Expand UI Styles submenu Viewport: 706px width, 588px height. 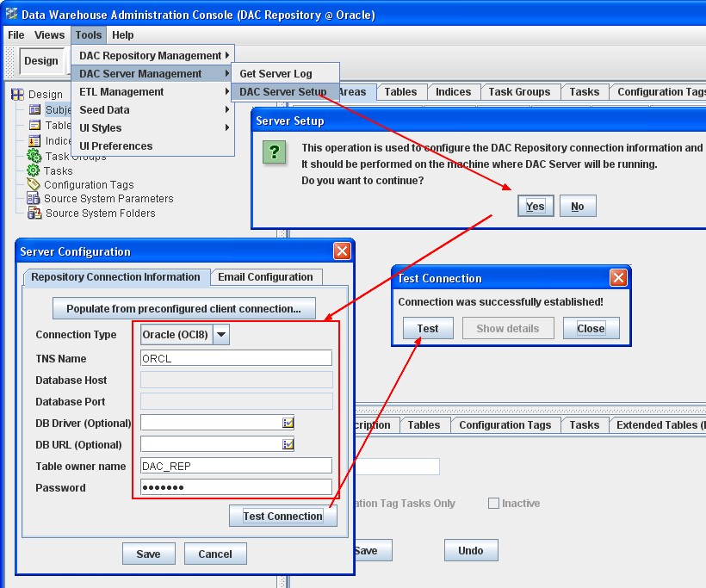tap(152, 128)
